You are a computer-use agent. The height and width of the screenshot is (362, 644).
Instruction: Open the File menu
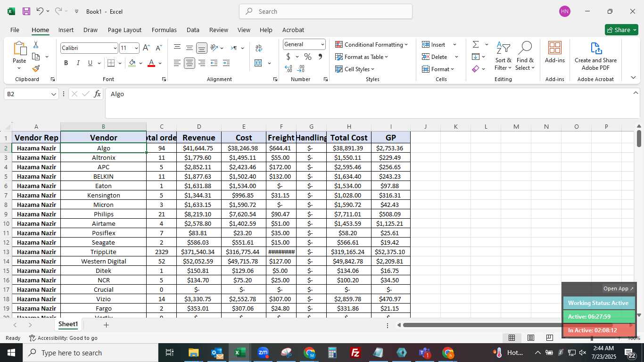(x=15, y=30)
